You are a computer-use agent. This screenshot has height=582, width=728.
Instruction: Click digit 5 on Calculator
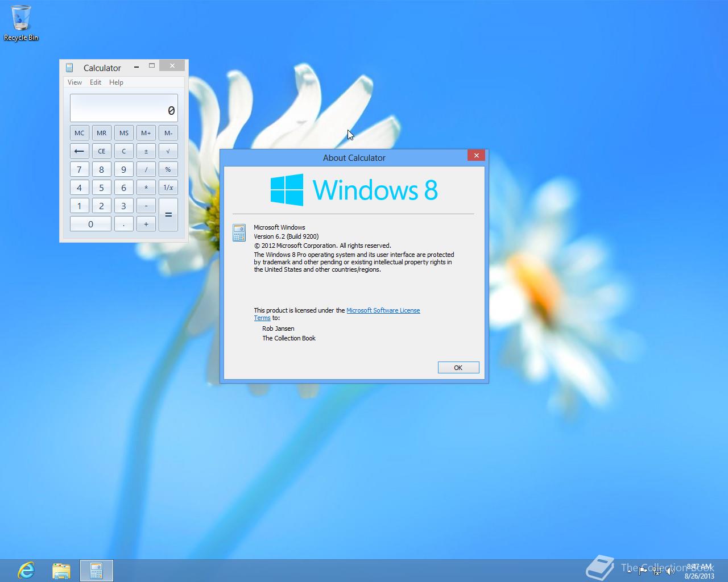pyautogui.click(x=101, y=188)
